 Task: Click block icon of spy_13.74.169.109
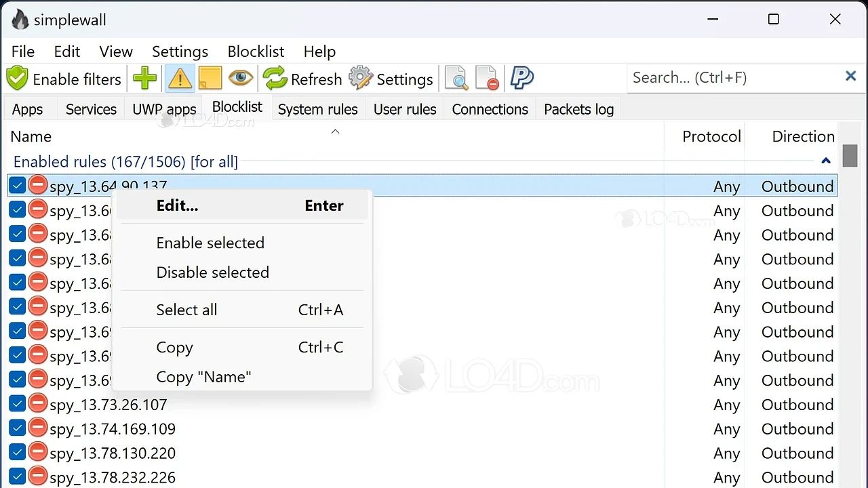38,428
